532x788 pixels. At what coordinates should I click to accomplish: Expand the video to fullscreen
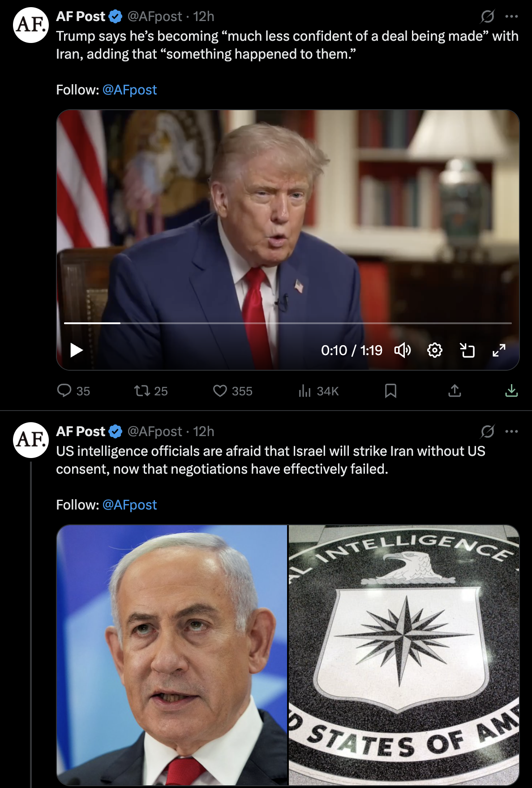499,350
